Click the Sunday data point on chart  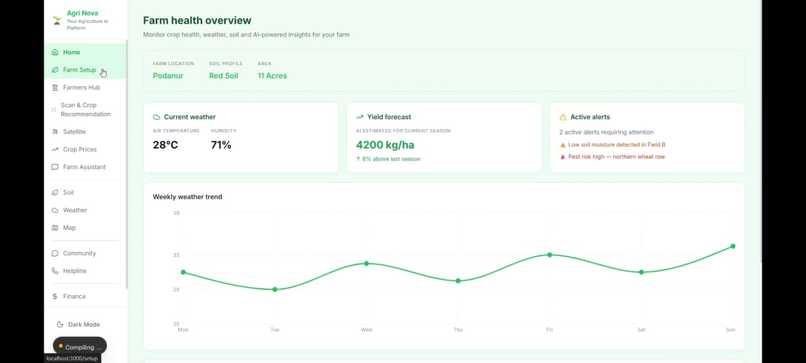(732, 246)
